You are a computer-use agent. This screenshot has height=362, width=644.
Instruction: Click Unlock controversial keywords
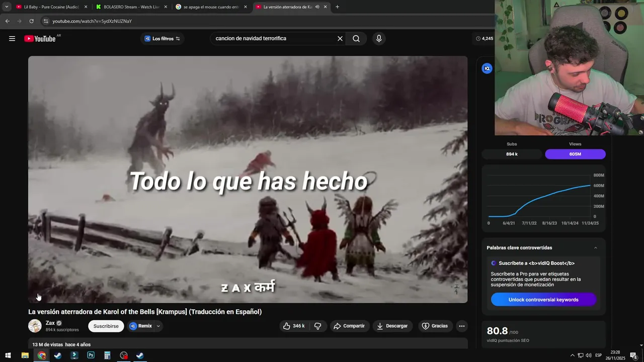(x=543, y=300)
